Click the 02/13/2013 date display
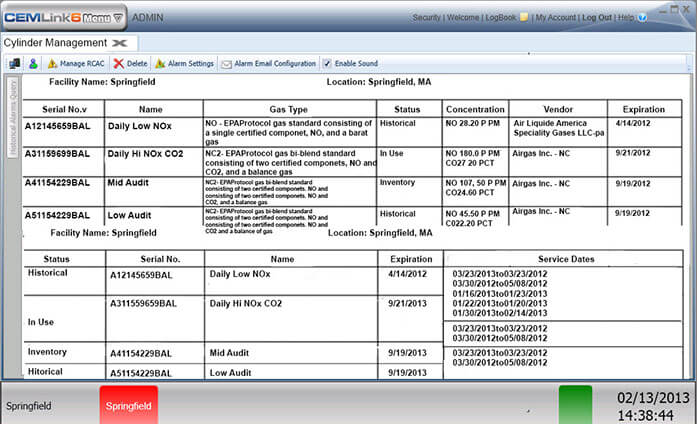 [x=653, y=397]
